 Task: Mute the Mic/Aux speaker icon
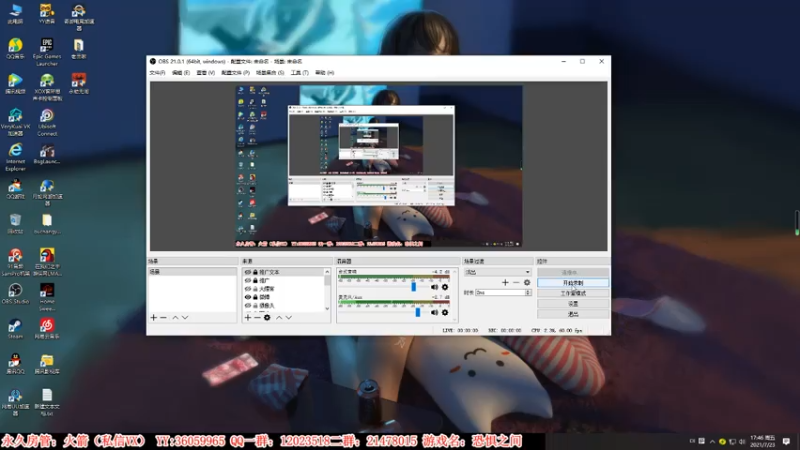434,312
